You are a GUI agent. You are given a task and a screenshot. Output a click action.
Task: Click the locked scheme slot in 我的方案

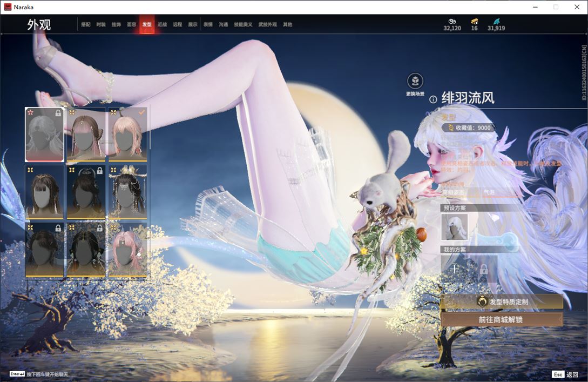tap(484, 269)
